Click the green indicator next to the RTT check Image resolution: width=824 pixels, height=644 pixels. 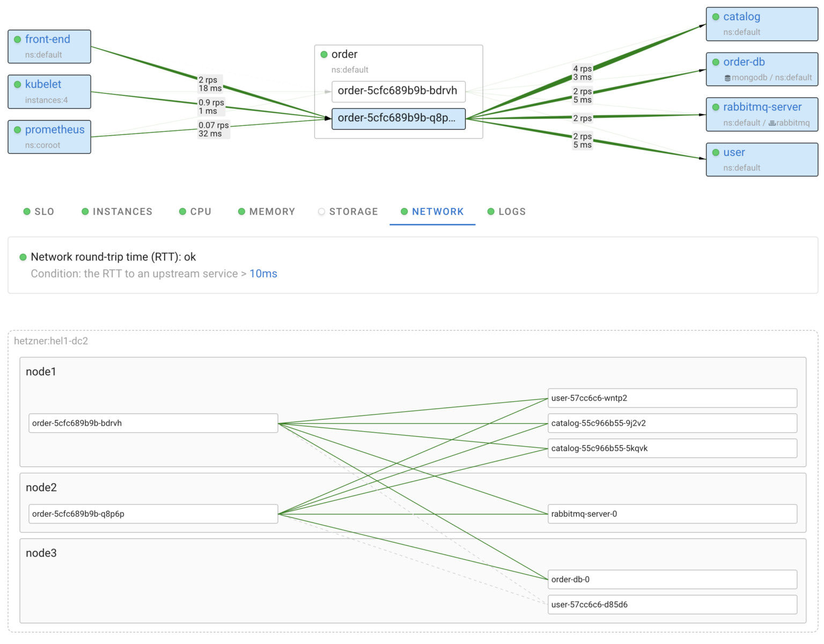tap(23, 257)
